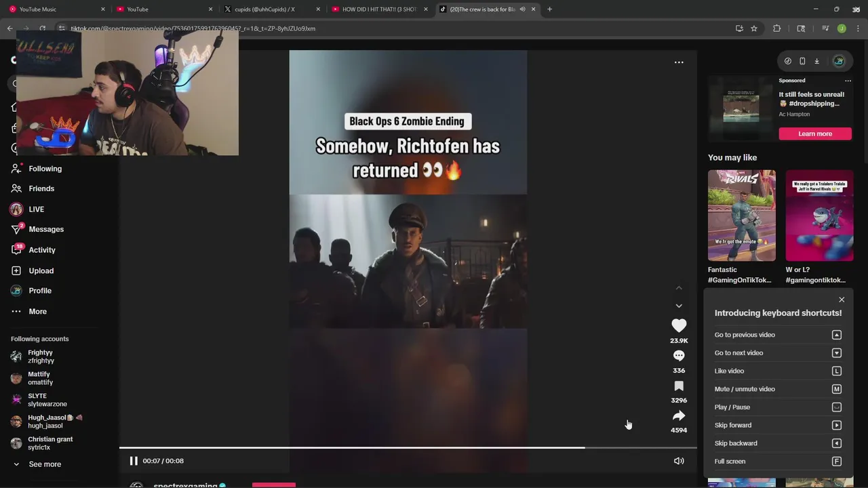Mute the TikTok tab audio indicator
The image size is (868, 488).
click(x=522, y=9)
